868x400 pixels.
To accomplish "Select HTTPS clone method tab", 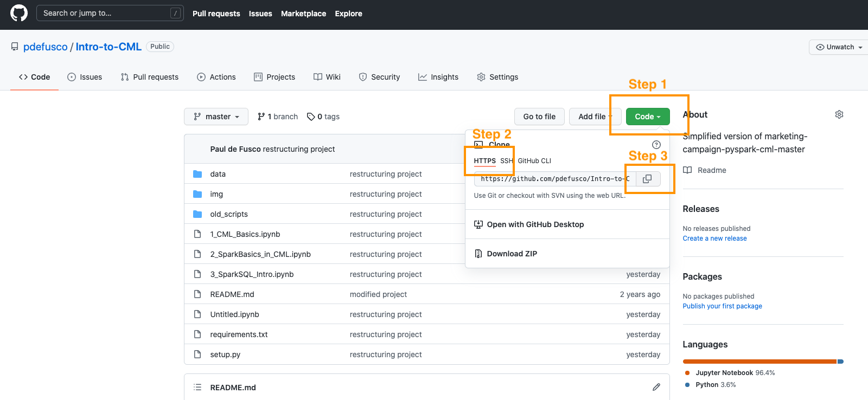I will point(484,161).
